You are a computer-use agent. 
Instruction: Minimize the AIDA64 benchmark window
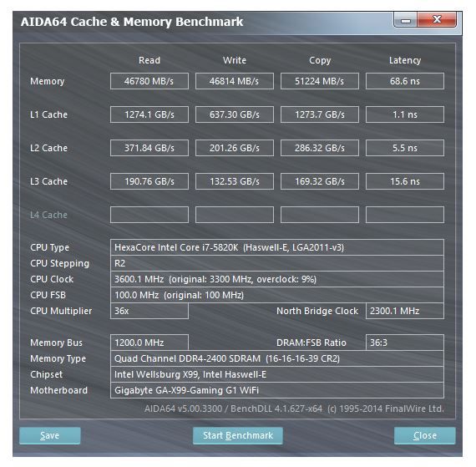click(406, 20)
